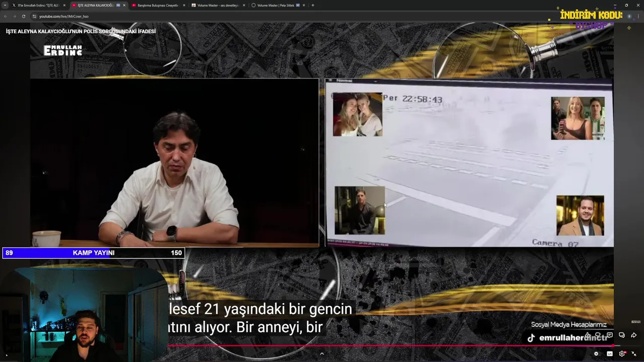The width and height of the screenshot is (644, 362).
Task: Toggle subtitles closed captions button
Action: pyautogui.click(x=610, y=354)
